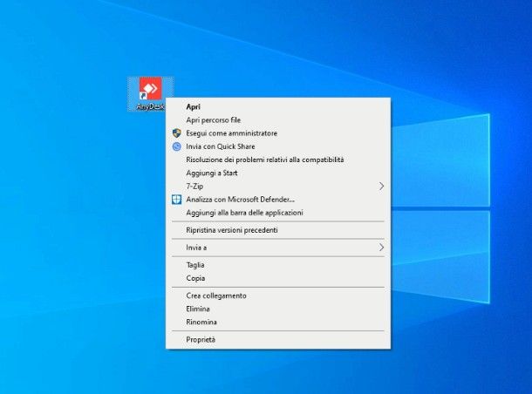The height and width of the screenshot is (394, 532).
Task: Open Risoluzione dei problemi relativi alla compatibilità
Action: point(278,160)
